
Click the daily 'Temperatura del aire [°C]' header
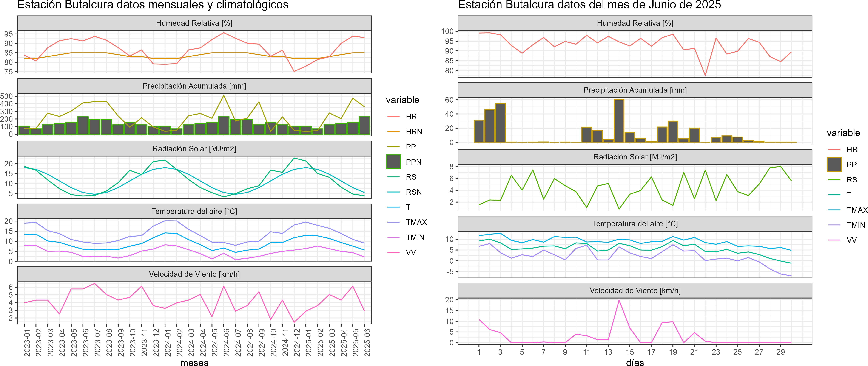[x=635, y=224]
